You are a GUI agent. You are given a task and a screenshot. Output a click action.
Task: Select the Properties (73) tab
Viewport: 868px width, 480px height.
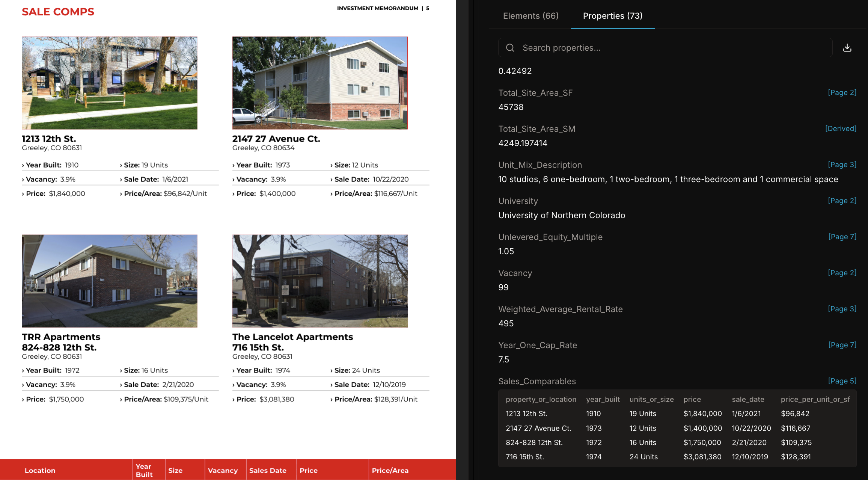[612, 16]
